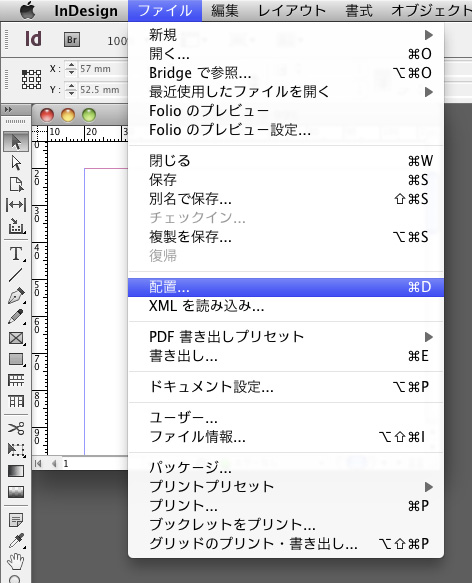Go to first page button
The image size is (472, 583).
38,464
